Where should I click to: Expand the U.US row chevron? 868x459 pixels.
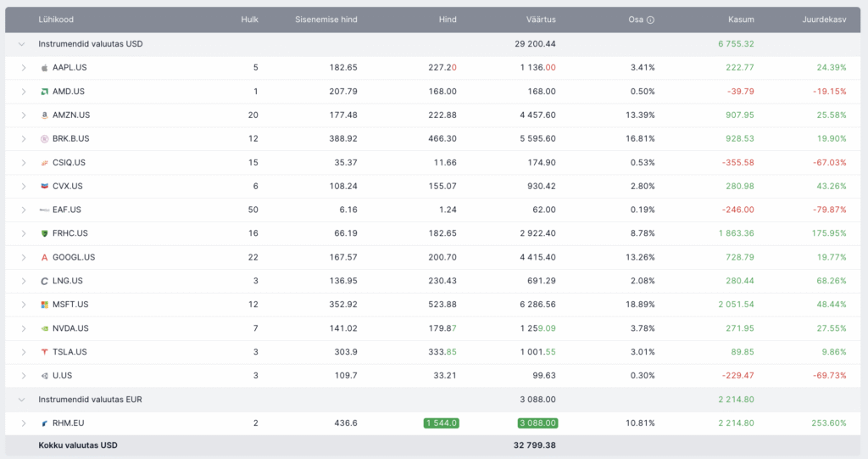click(23, 376)
